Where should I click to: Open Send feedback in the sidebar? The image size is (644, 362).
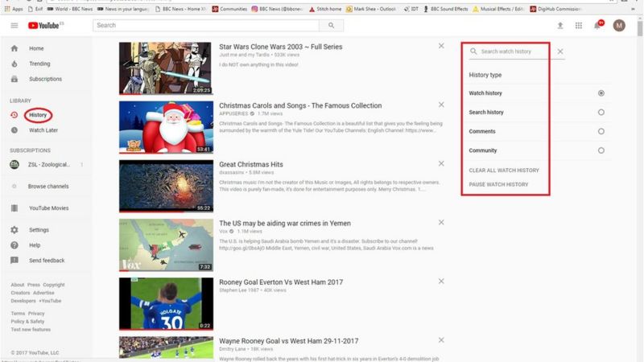[47, 260]
